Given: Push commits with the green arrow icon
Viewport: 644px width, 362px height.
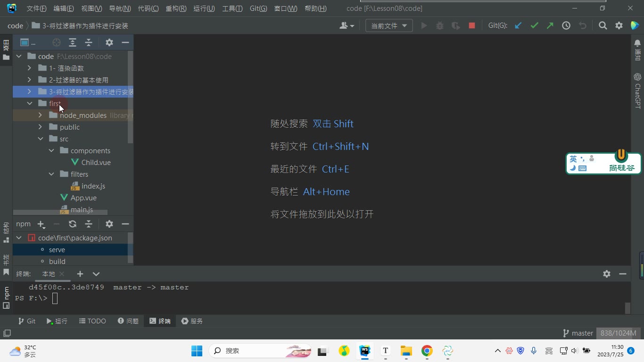Looking at the screenshot, I should 550,26.
